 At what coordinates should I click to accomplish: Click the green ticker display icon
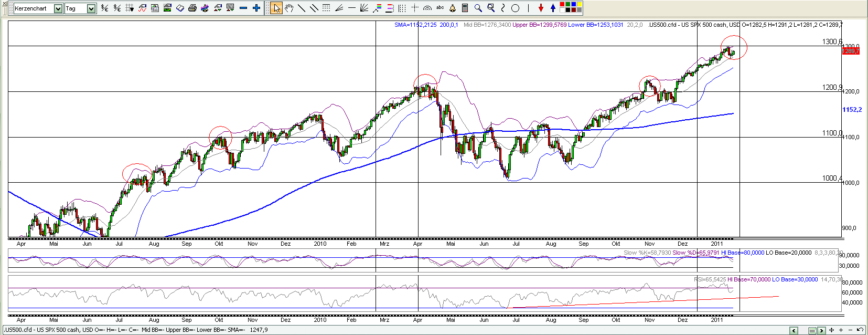[167, 8]
